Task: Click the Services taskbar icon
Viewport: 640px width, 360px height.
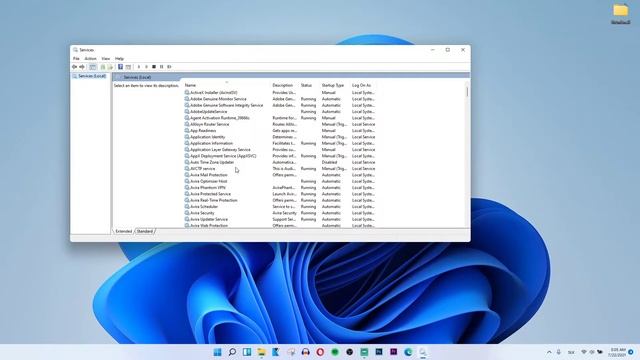Action: click(x=423, y=352)
